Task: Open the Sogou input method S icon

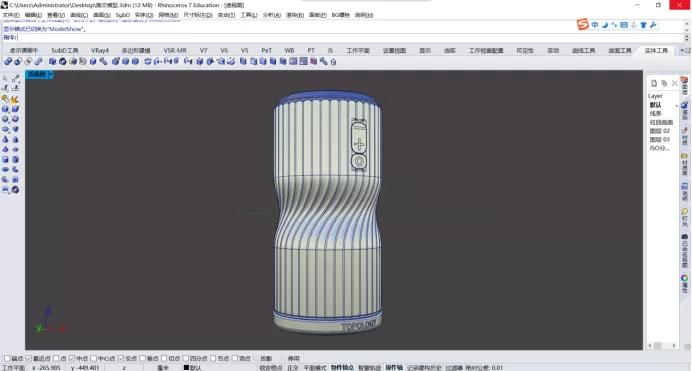Action: pos(583,25)
